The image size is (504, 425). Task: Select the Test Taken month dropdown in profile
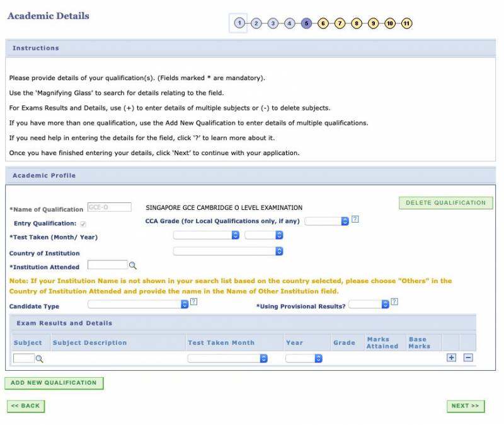(206, 235)
